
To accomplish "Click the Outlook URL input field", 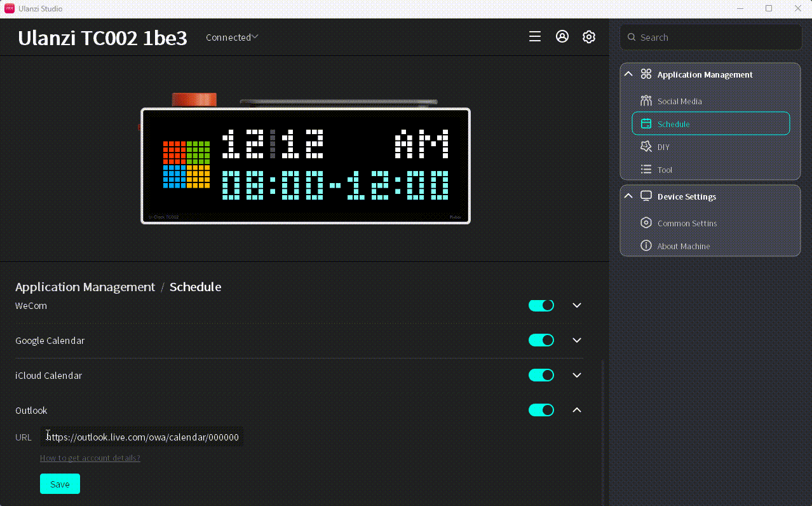I will (142, 437).
